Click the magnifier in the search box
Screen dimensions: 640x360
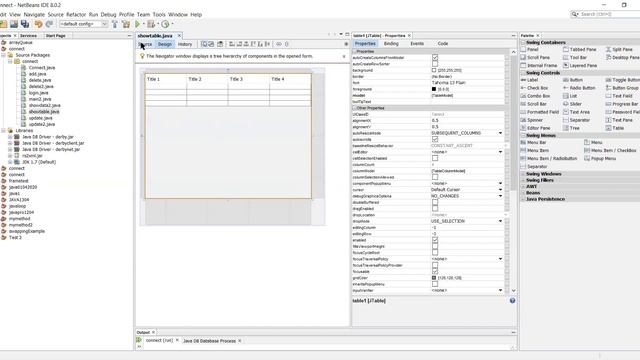[575, 14]
